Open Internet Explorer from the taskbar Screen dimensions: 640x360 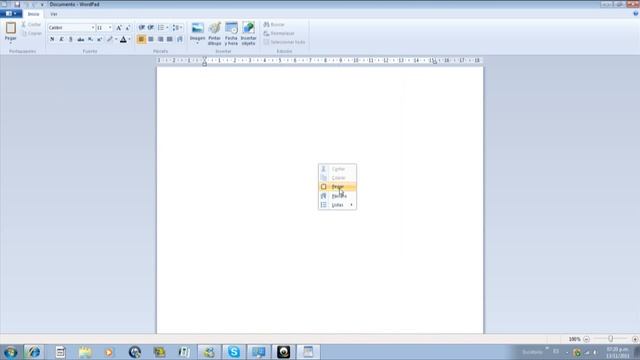pyautogui.click(x=33, y=352)
